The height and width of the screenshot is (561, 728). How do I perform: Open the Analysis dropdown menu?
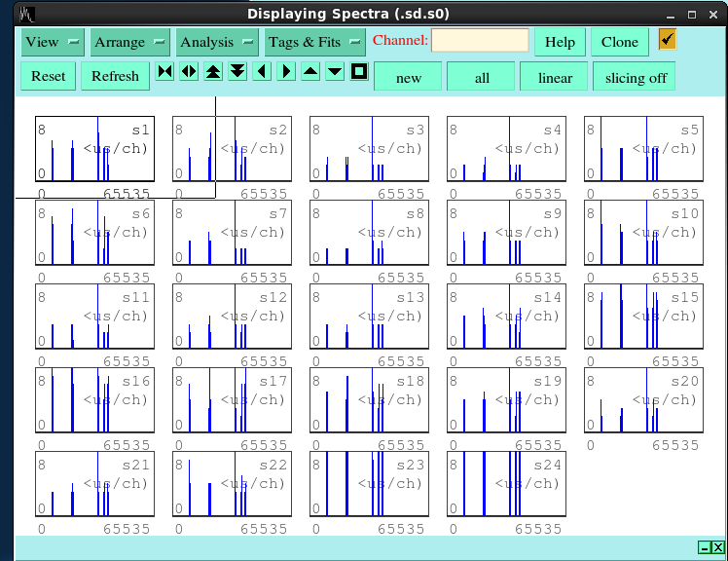click(x=217, y=42)
